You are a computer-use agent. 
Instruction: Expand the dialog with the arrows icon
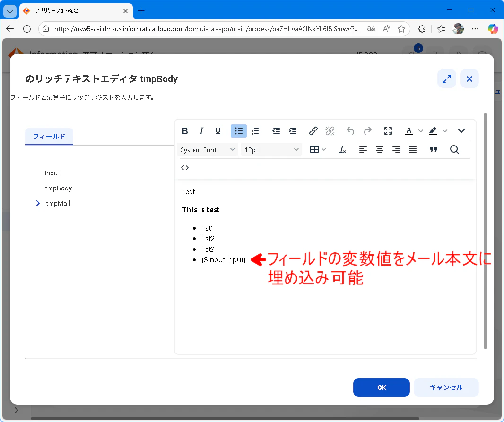[x=447, y=79]
